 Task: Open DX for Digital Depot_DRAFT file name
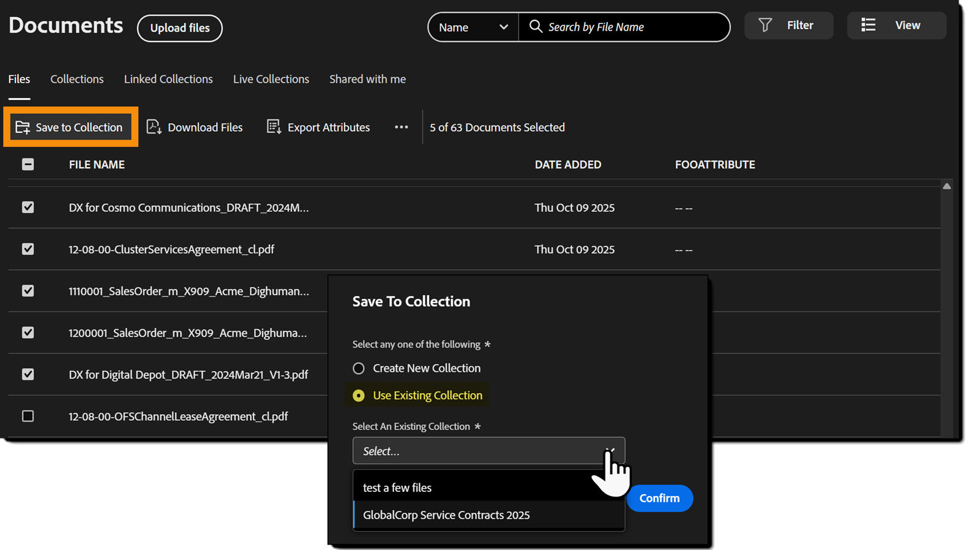click(189, 374)
